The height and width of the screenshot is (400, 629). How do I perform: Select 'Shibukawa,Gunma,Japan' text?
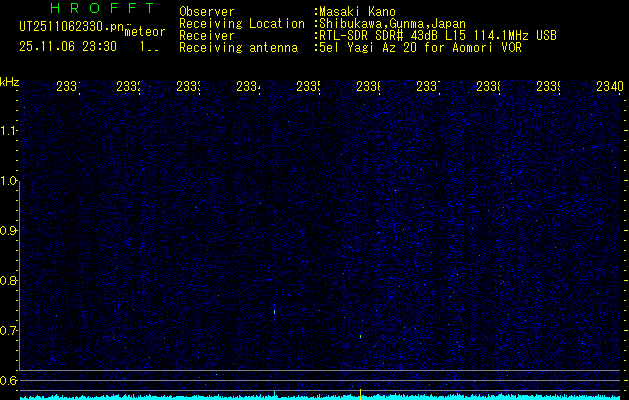392,24
